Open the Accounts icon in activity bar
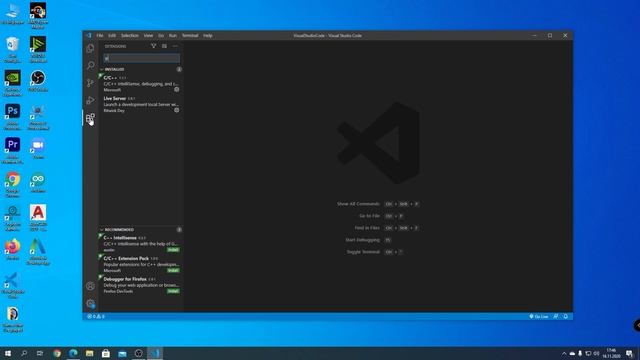 click(x=90, y=286)
